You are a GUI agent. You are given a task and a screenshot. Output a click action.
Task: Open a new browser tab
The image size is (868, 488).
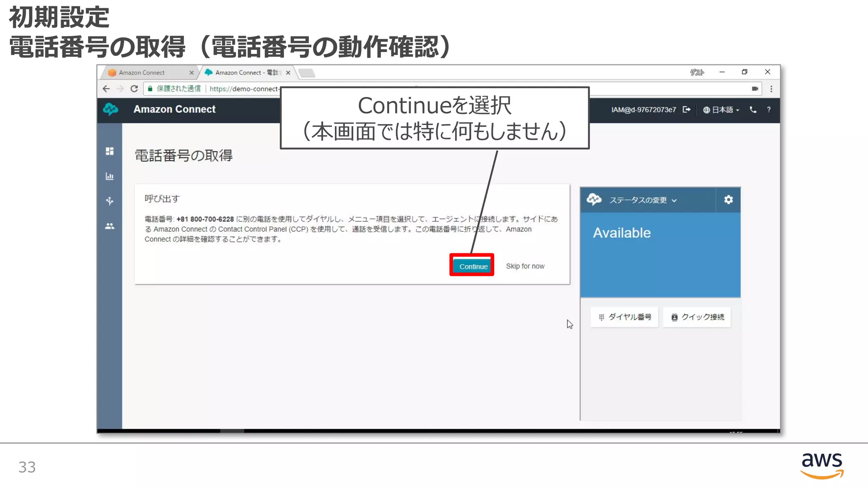307,73
